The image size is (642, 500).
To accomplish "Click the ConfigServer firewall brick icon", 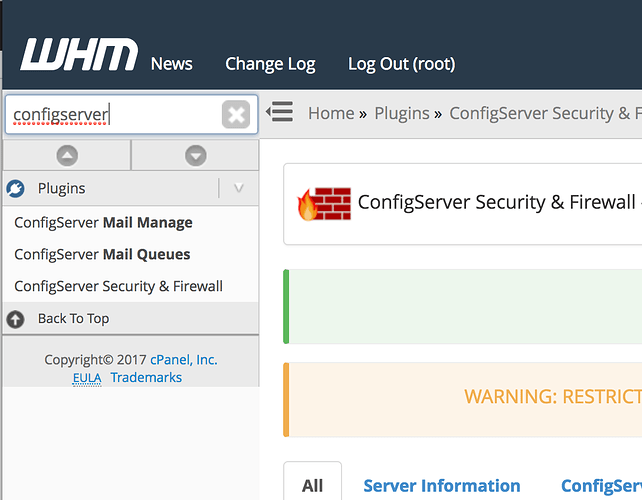I will coord(324,204).
